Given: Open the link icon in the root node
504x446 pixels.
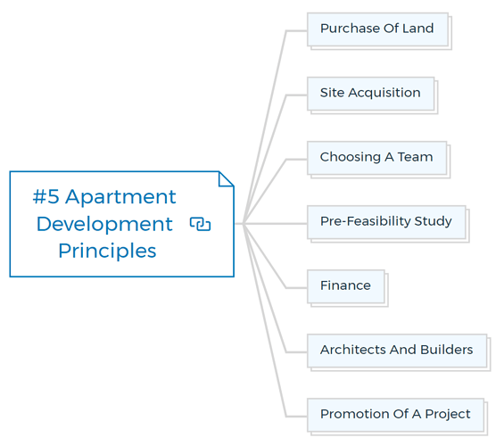Looking at the screenshot, I should pyautogui.click(x=200, y=224).
